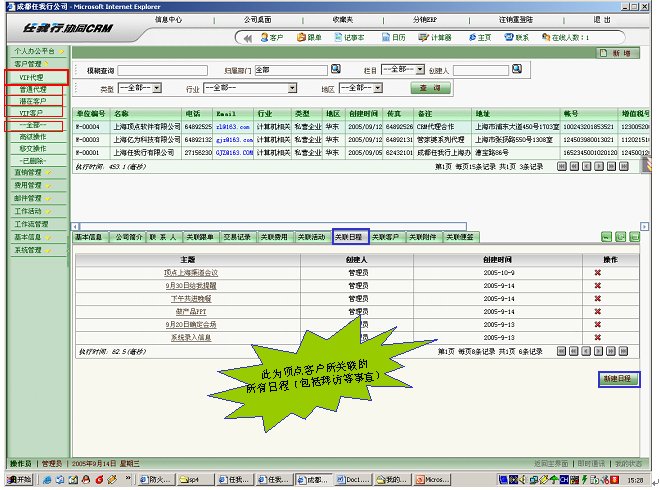Select the 基本信息 tab
660x490 pixels.
click(90, 237)
